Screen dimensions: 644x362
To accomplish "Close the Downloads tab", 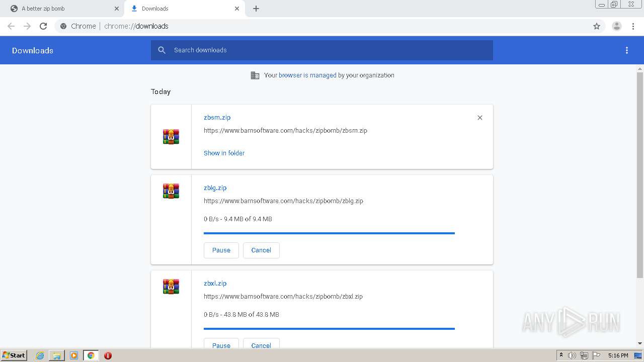I will click(x=237, y=9).
